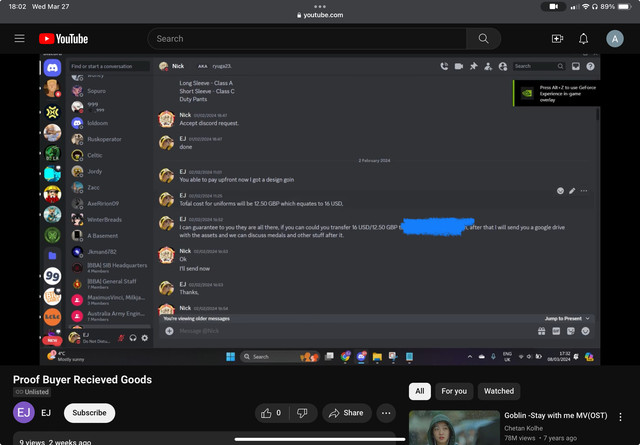Share the Proof Buyer Recieved Goods video
Screen dimensions: 640x445
click(347, 413)
